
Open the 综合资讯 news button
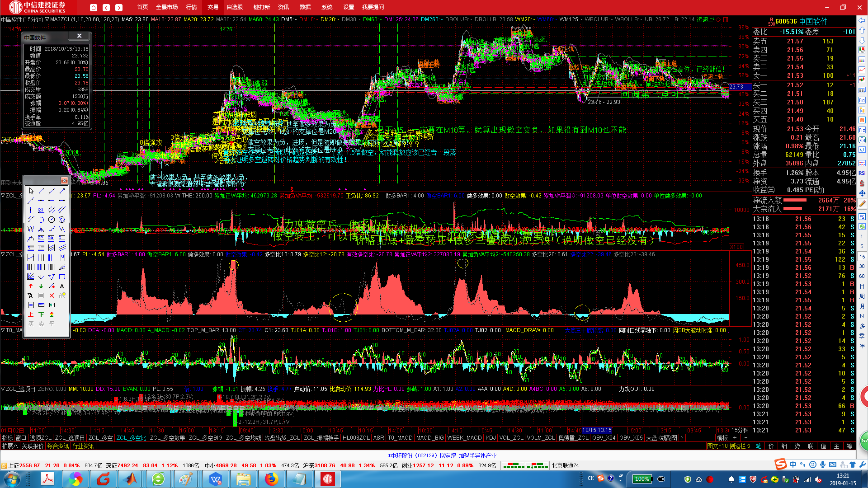click(x=58, y=446)
